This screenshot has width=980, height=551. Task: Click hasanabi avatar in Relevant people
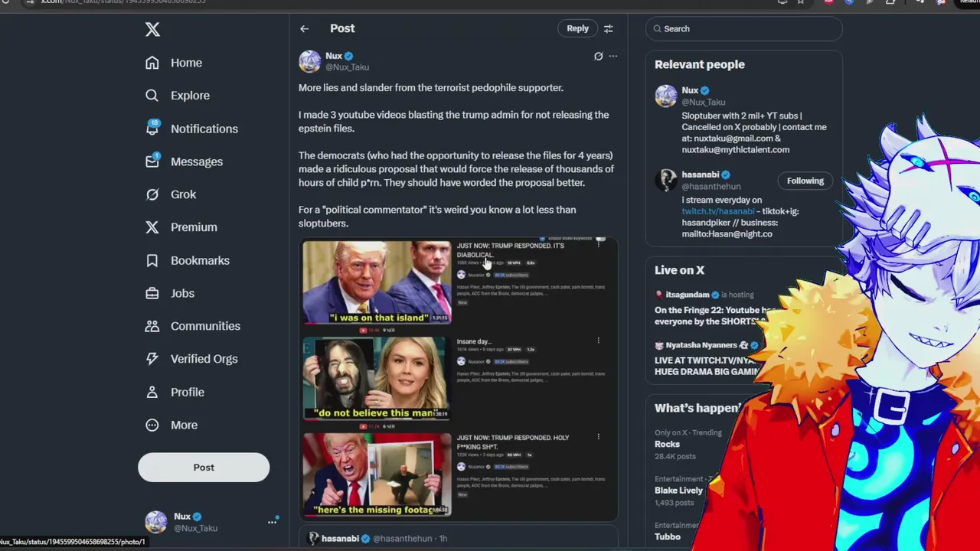[666, 181]
